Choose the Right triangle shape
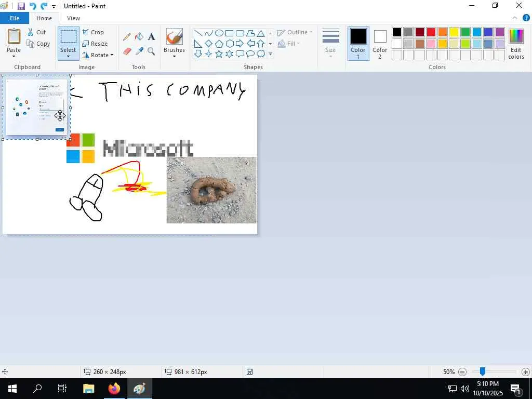Screen dimensions: 532x399 click(x=198, y=44)
